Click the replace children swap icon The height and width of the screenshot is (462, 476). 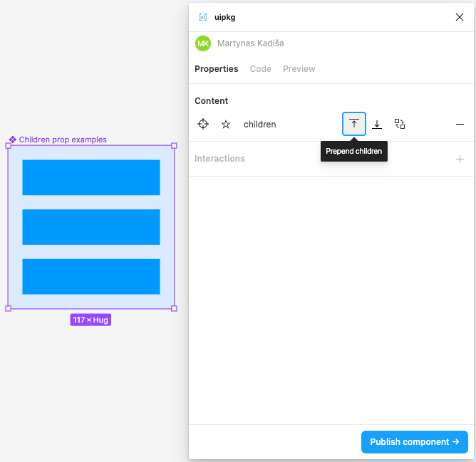click(400, 124)
